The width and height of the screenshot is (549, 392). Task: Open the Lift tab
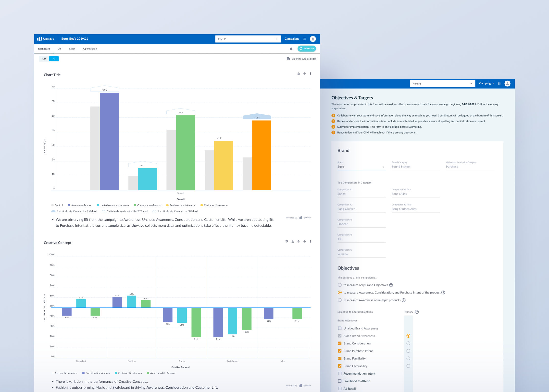pyautogui.click(x=59, y=49)
